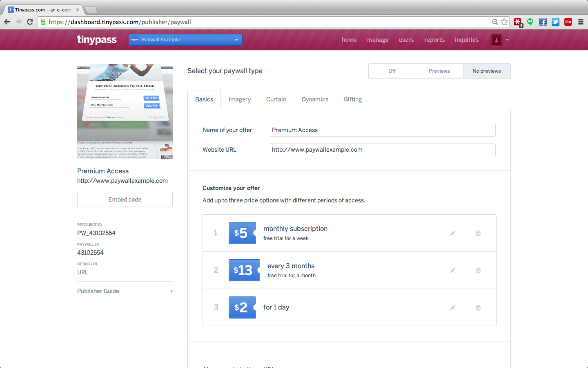
Task: Go to reports in navigation
Action: (434, 40)
